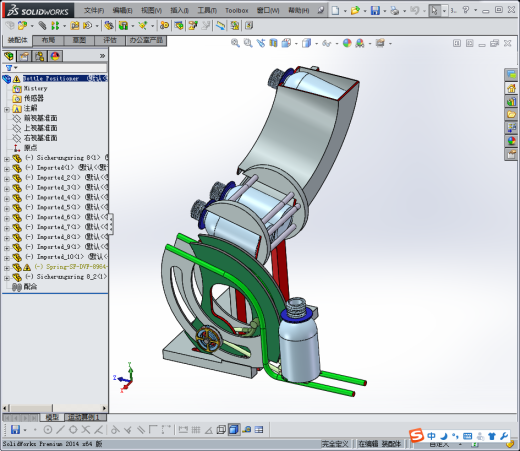This screenshot has width=520, height=451.
Task: Click the Edit Appearance color sphere icon
Action: click(x=347, y=43)
